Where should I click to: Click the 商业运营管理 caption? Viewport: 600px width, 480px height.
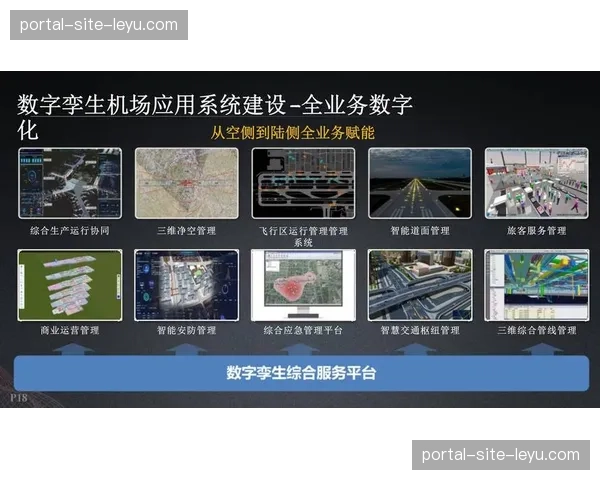(70, 330)
